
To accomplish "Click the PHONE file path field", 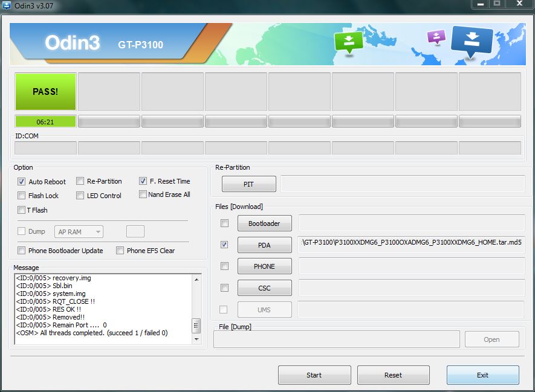I will [412, 266].
